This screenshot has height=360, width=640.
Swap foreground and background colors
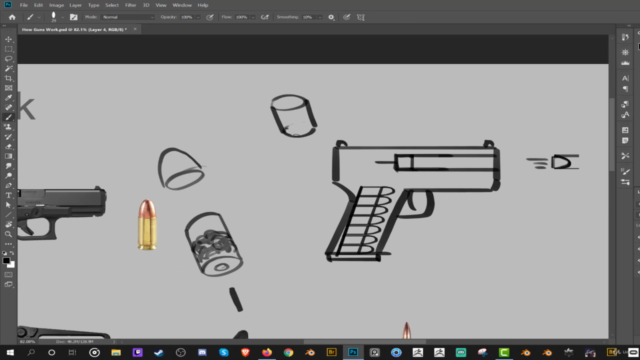tap(12, 253)
